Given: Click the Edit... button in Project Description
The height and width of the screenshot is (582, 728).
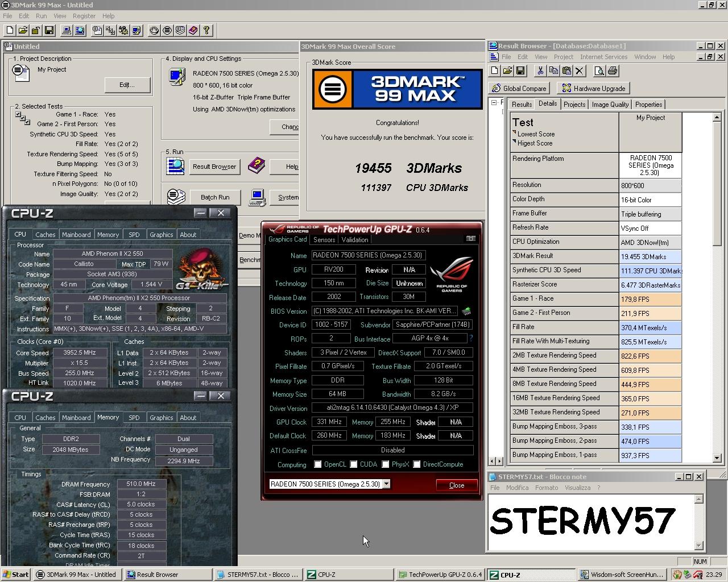Looking at the screenshot, I should click(127, 85).
